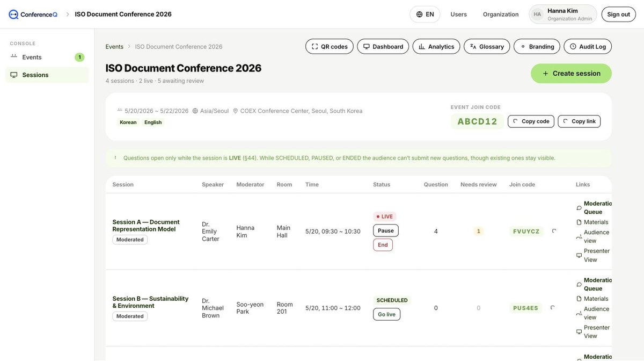The height and width of the screenshot is (361, 644).
Task: Click moderator Soo-yeon Park
Action: [x=250, y=308]
